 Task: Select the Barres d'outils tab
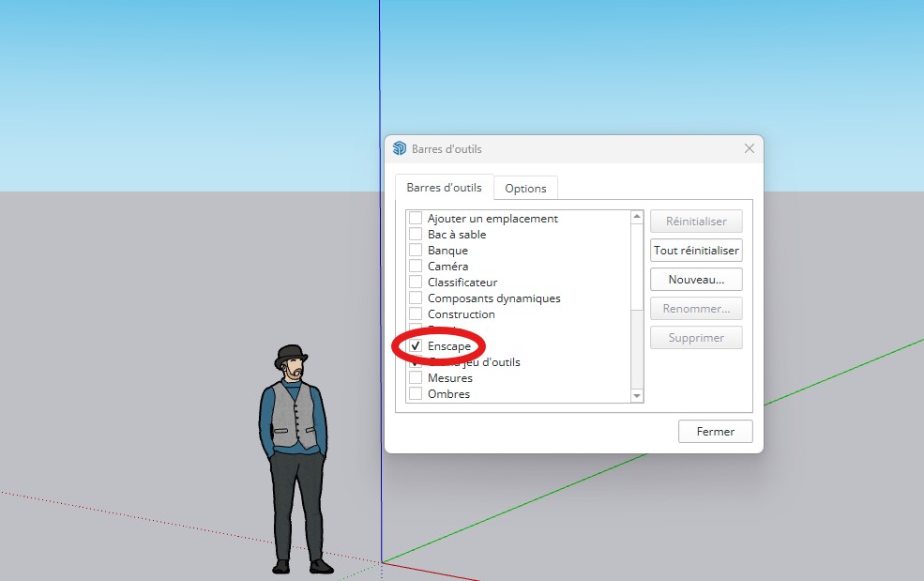click(x=443, y=188)
